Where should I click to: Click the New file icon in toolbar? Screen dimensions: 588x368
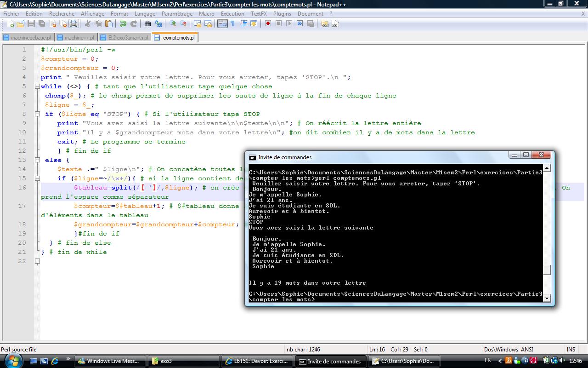pos(10,24)
